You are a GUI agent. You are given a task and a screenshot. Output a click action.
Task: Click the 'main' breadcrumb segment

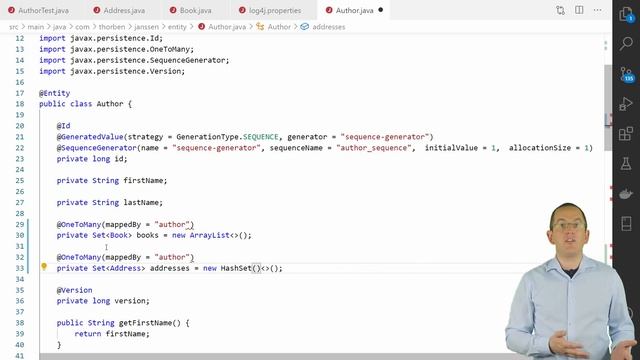[36, 27]
